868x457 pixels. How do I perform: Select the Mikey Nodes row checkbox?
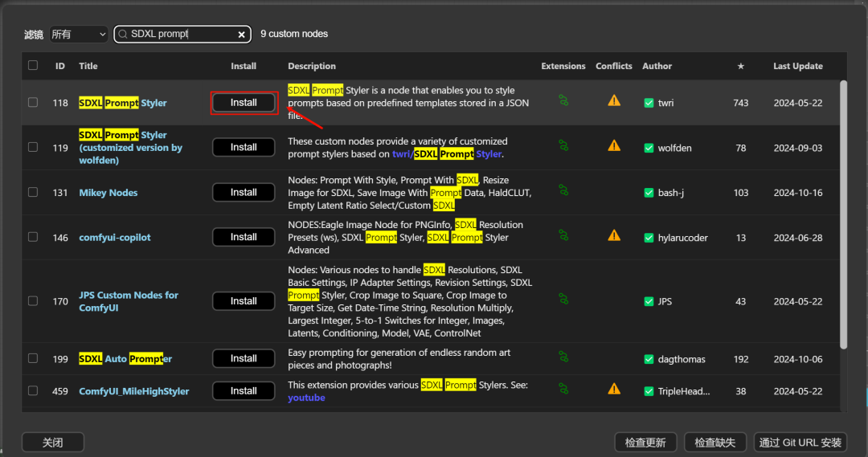(x=33, y=192)
